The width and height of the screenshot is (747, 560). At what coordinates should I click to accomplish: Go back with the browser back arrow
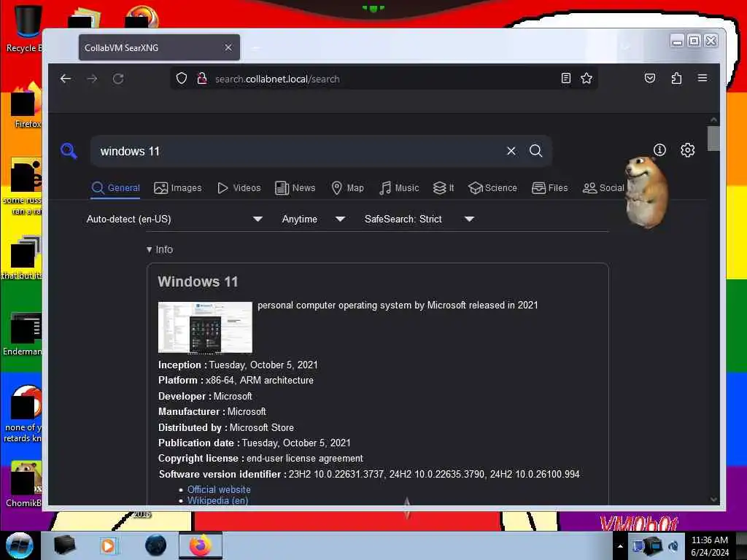pos(66,79)
